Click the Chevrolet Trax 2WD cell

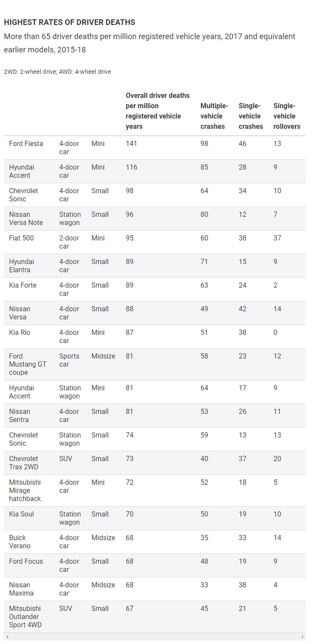pyautogui.click(x=24, y=463)
